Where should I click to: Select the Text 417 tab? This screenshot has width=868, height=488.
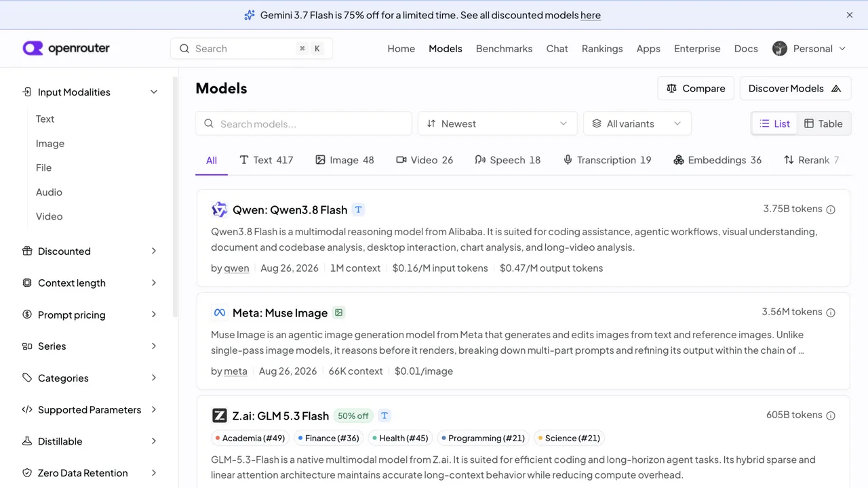coord(267,161)
